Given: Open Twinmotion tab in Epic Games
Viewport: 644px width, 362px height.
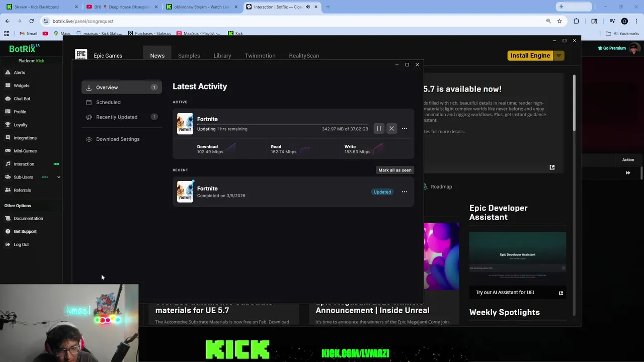Looking at the screenshot, I should [260, 55].
